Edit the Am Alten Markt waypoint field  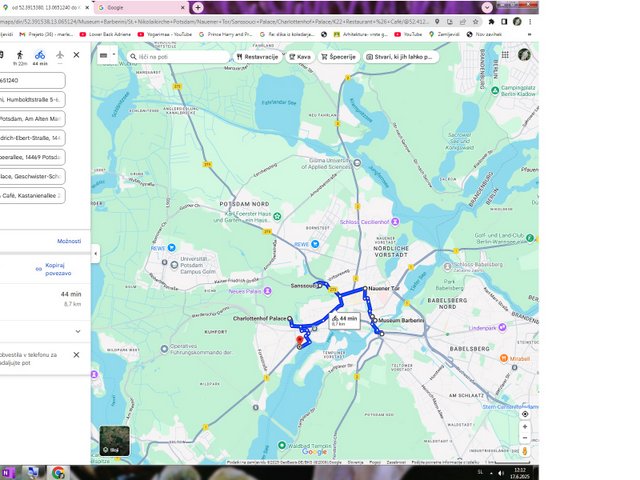[32, 119]
